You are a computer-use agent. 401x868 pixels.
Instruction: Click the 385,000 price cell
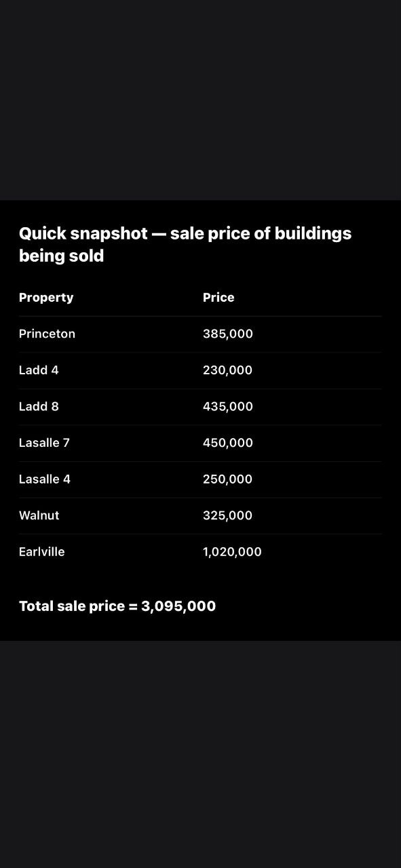(x=228, y=334)
